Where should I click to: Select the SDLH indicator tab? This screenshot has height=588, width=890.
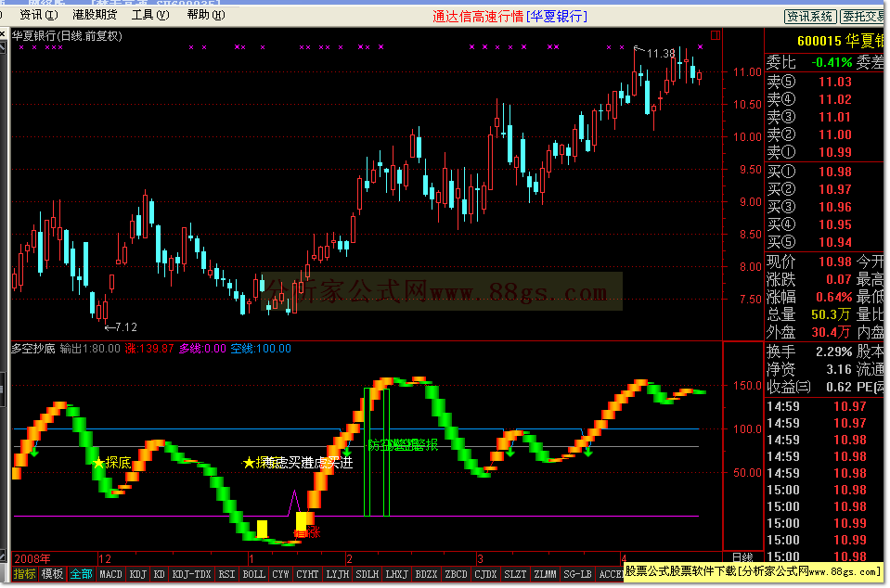tap(367, 574)
